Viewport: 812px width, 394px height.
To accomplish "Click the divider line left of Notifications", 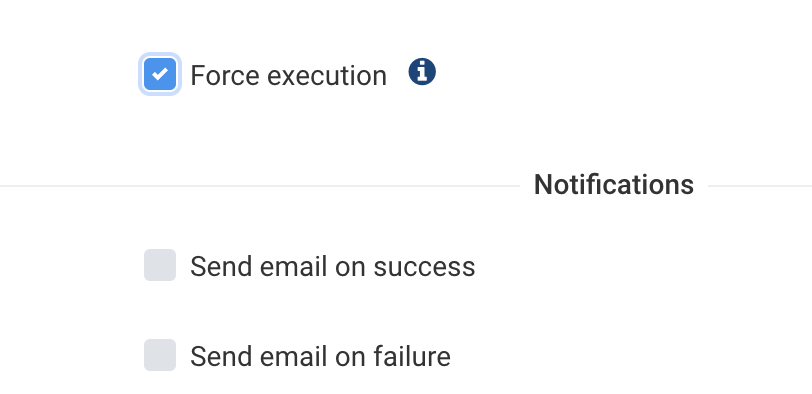I will coord(260,186).
